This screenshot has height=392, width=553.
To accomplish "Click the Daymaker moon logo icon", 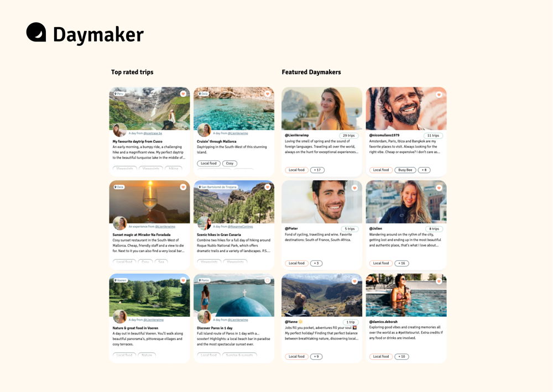I will coord(36,32).
